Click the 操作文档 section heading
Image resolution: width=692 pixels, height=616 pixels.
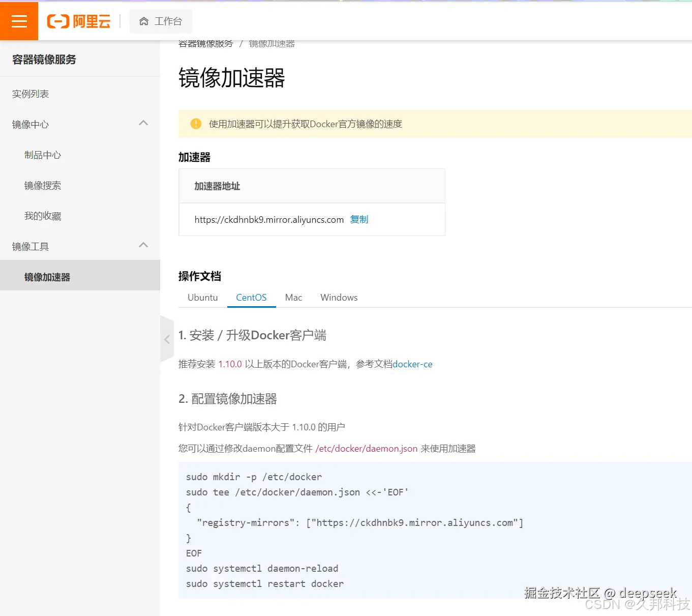pyautogui.click(x=200, y=276)
